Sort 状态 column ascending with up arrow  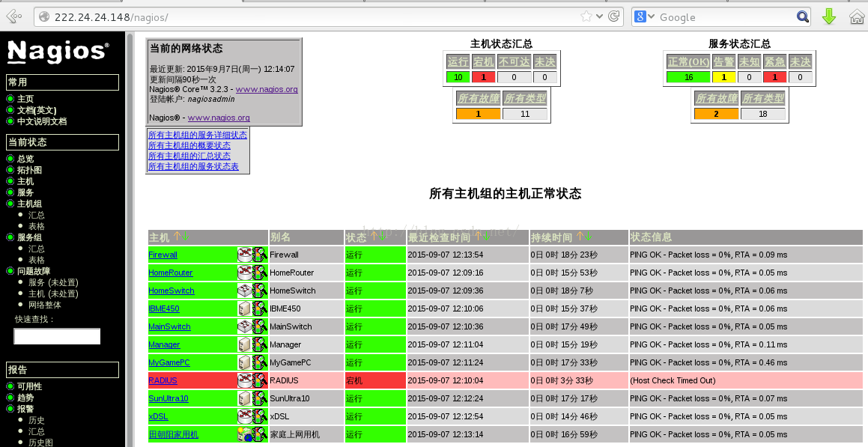click(374, 237)
